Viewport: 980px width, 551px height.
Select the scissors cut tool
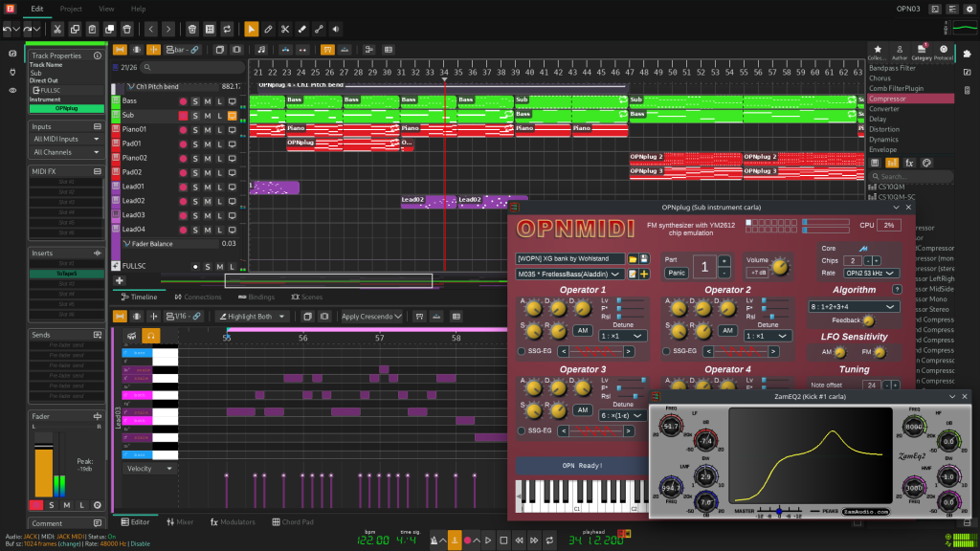click(285, 29)
